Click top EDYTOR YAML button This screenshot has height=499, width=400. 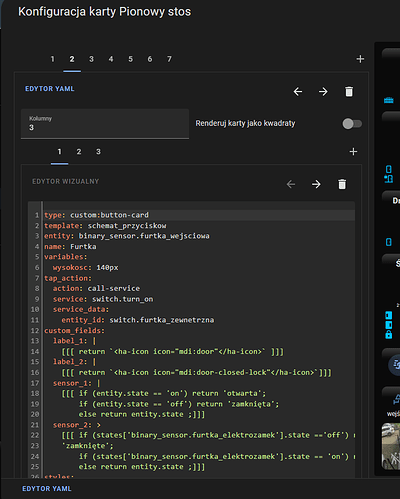point(50,89)
